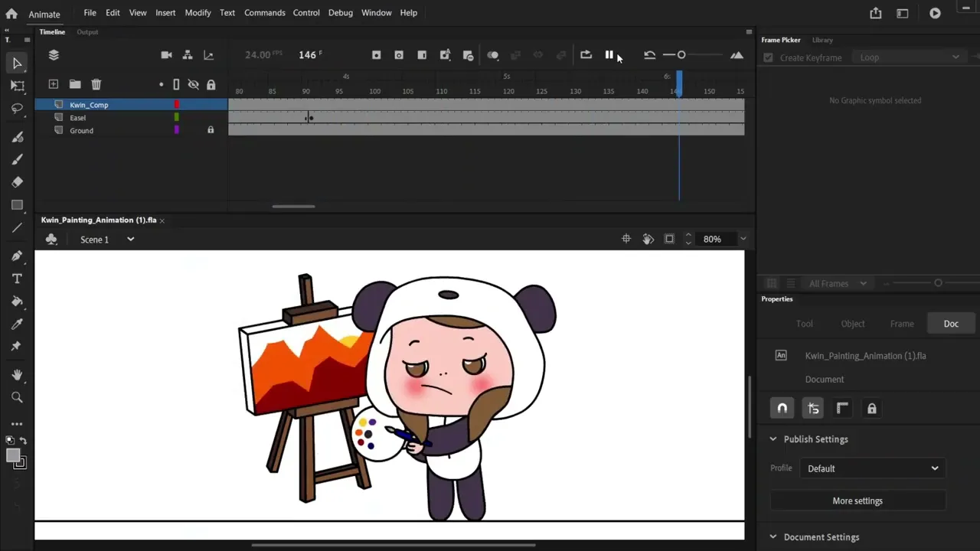Toggle the lock button in Properties
Viewport: 980px width, 551px height.
pyautogui.click(x=871, y=409)
